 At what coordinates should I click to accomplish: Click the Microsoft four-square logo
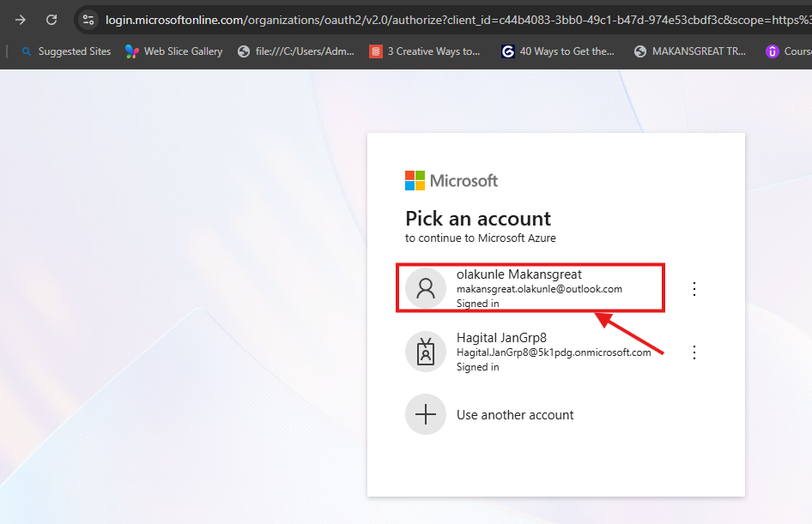(x=415, y=181)
